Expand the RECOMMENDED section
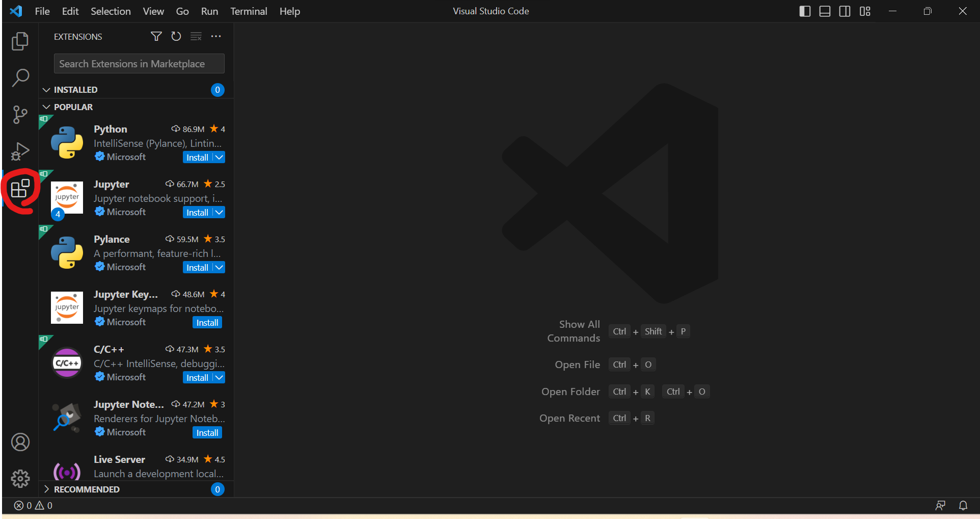Screen dimensions: 980x519 pos(46,489)
